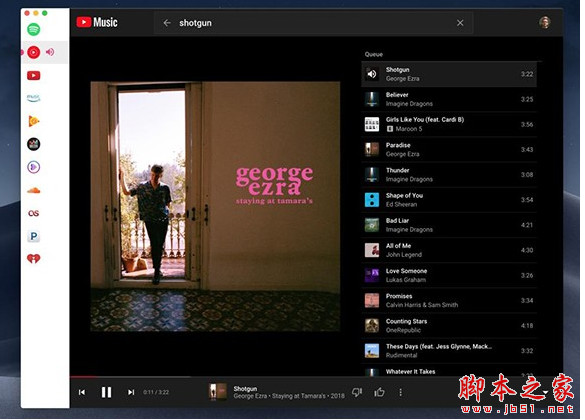Screen dimensions: 585x420
Task: Play Promises from the queue
Action: click(x=449, y=301)
